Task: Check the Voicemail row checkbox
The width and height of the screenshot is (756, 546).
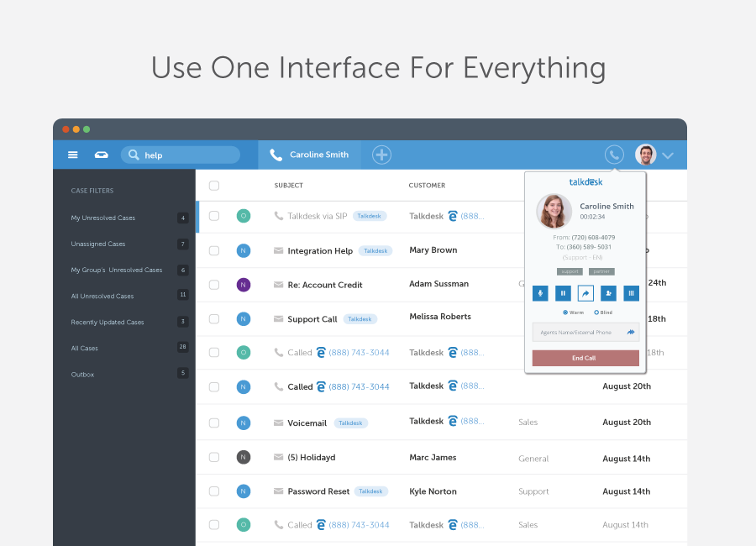Action: 214,423
